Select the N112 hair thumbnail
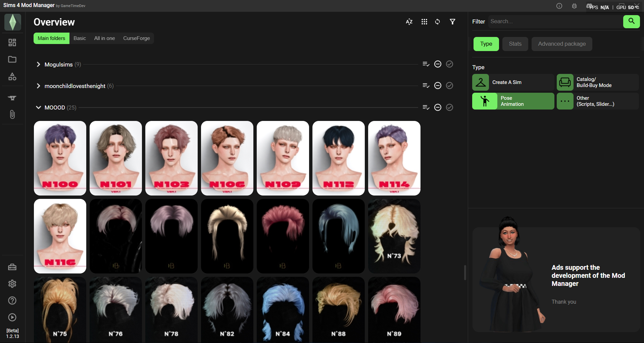This screenshot has width=644, height=343. tap(339, 158)
